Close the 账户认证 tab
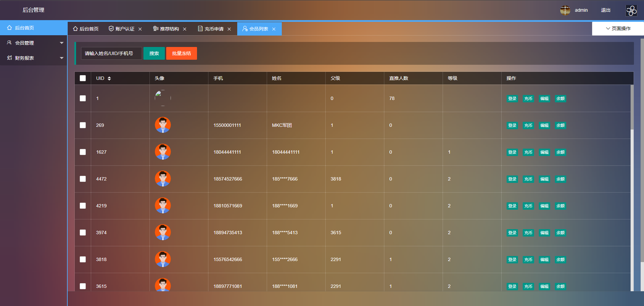Viewport: 644px width, 306px height. 140,29
